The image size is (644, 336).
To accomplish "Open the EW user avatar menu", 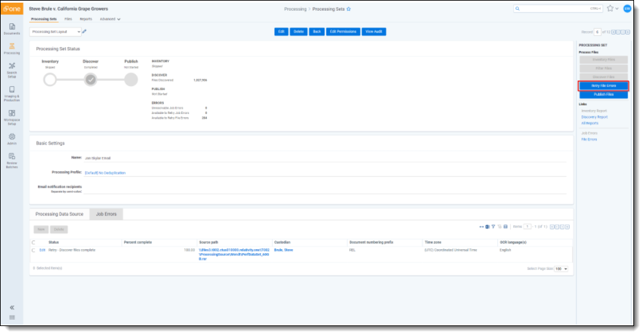I will click(x=627, y=9).
